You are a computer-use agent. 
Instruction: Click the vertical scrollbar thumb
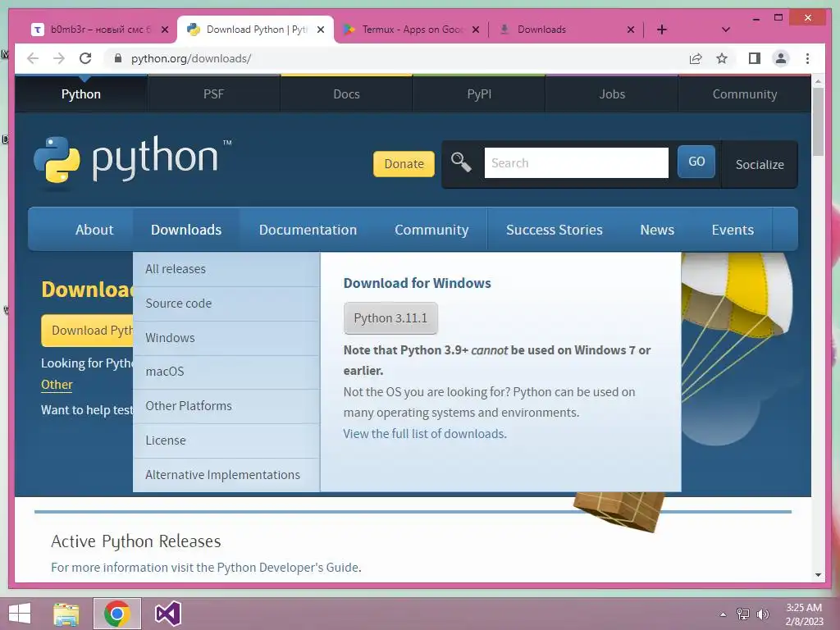(x=818, y=121)
